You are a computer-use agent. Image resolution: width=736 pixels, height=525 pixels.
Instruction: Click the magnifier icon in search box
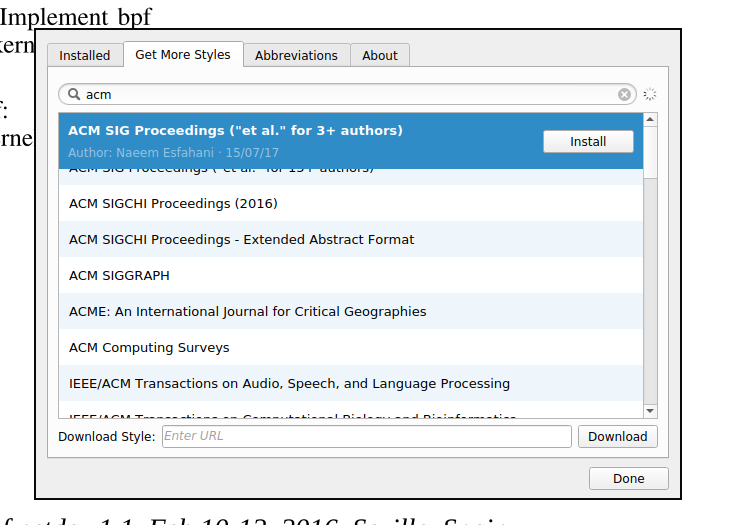(x=74, y=94)
